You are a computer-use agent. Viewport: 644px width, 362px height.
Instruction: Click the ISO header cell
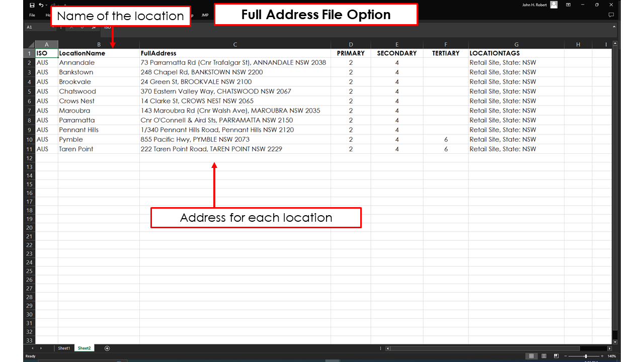(47, 53)
